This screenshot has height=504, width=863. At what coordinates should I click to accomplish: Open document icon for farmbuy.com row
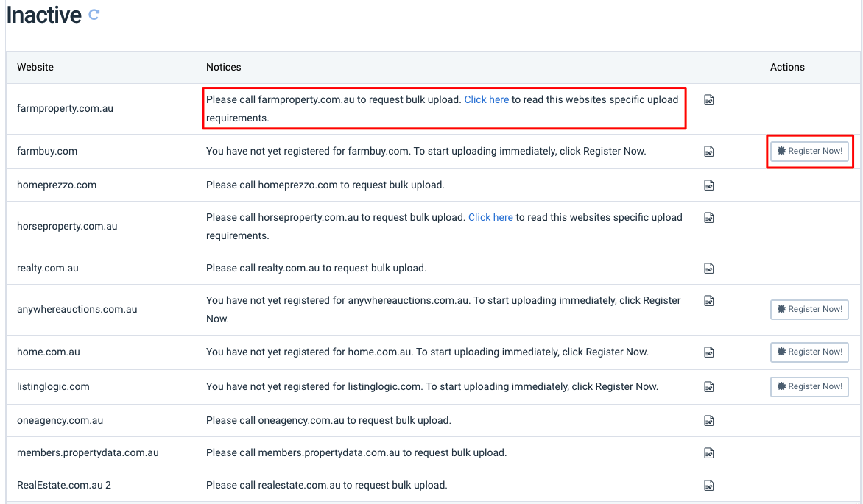pyautogui.click(x=709, y=152)
